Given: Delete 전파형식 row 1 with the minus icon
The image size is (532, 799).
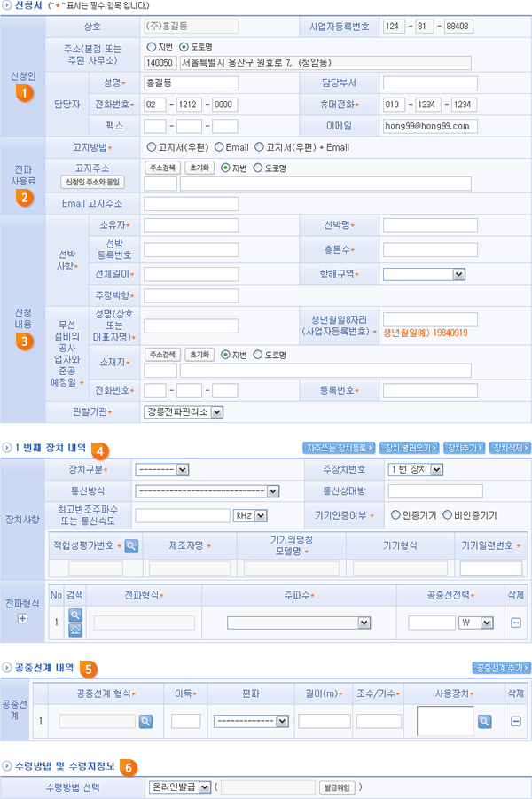Looking at the screenshot, I should [516, 623].
